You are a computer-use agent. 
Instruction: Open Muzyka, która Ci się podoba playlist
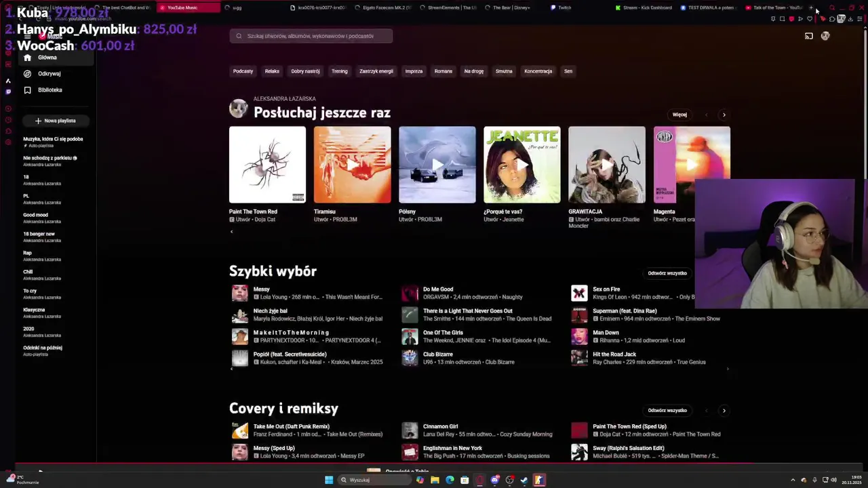pos(53,139)
